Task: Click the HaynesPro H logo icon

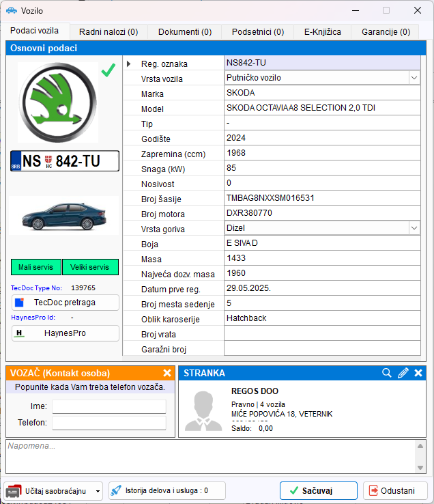Action: coord(19,333)
